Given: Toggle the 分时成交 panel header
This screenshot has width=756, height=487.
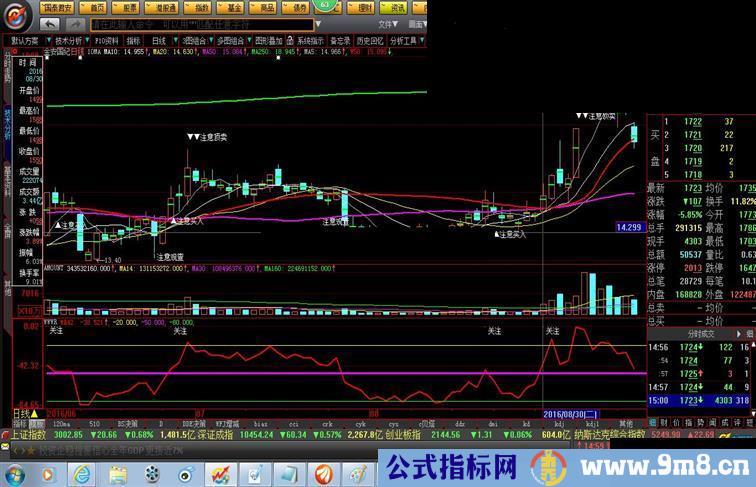Looking at the screenshot, I should (x=700, y=334).
